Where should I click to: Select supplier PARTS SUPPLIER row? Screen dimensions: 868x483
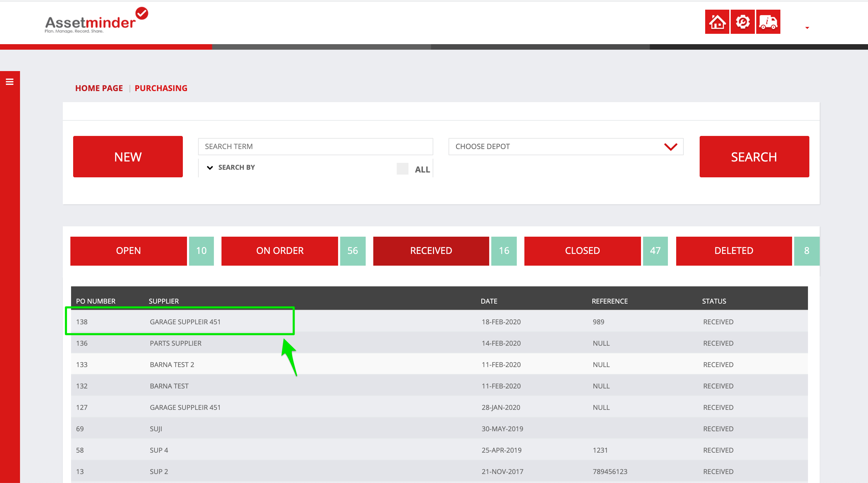[x=440, y=343]
